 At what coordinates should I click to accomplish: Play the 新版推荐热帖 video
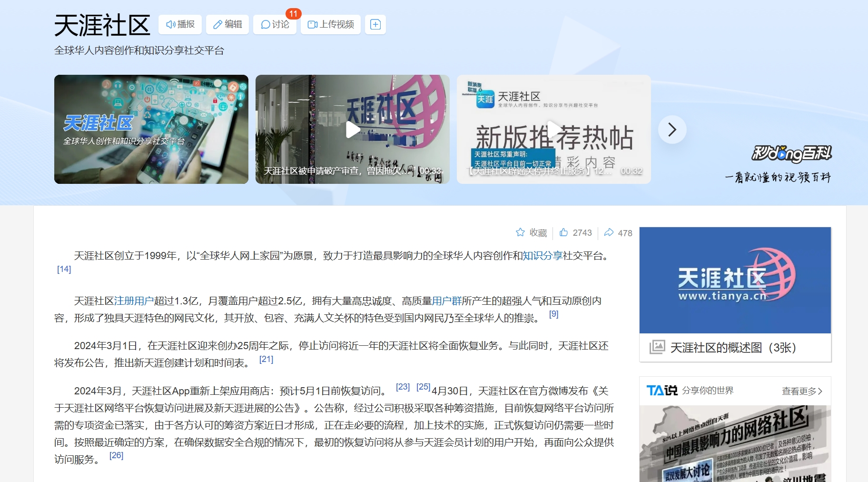point(554,129)
